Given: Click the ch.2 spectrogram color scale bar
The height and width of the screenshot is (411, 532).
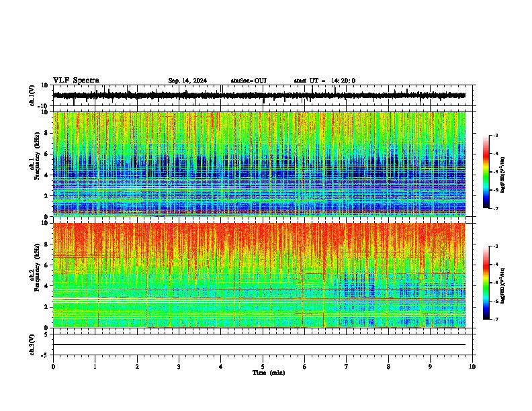Looking at the screenshot, I should pyautogui.click(x=486, y=283).
